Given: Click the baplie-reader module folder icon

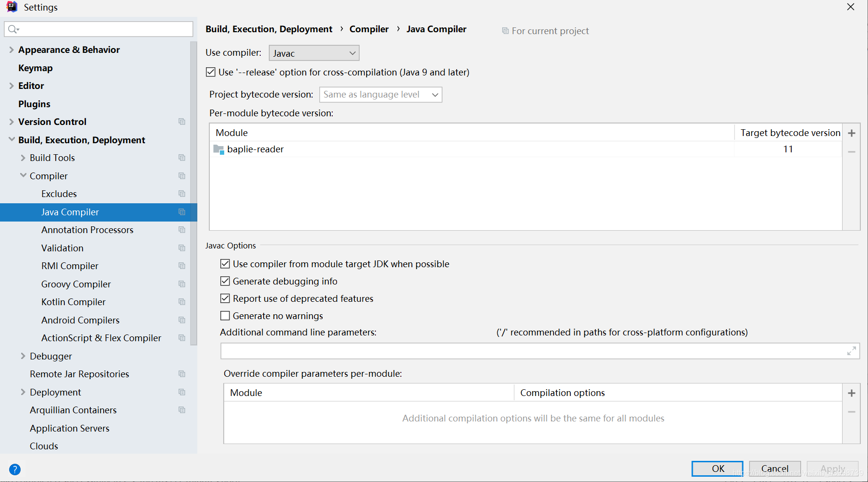Looking at the screenshot, I should 218,149.
